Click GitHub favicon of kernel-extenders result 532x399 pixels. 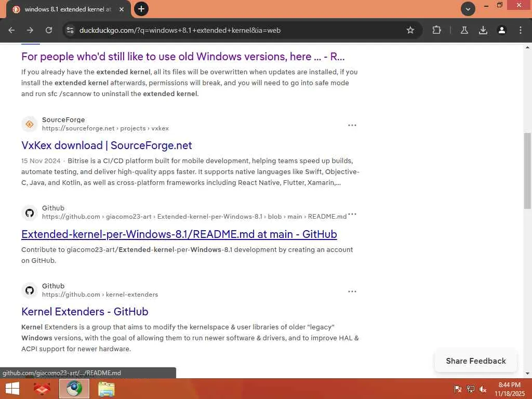coord(30,290)
